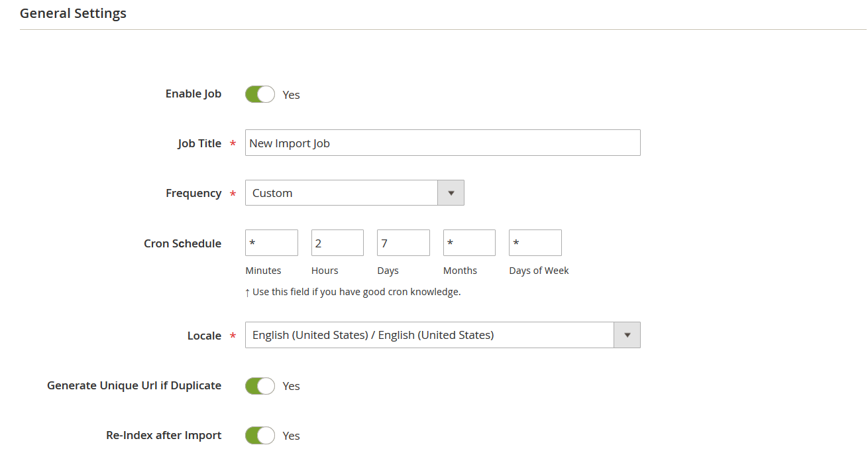Click the Cron Schedule label
Image resolution: width=868 pixels, height=451 pixels.
(182, 243)
